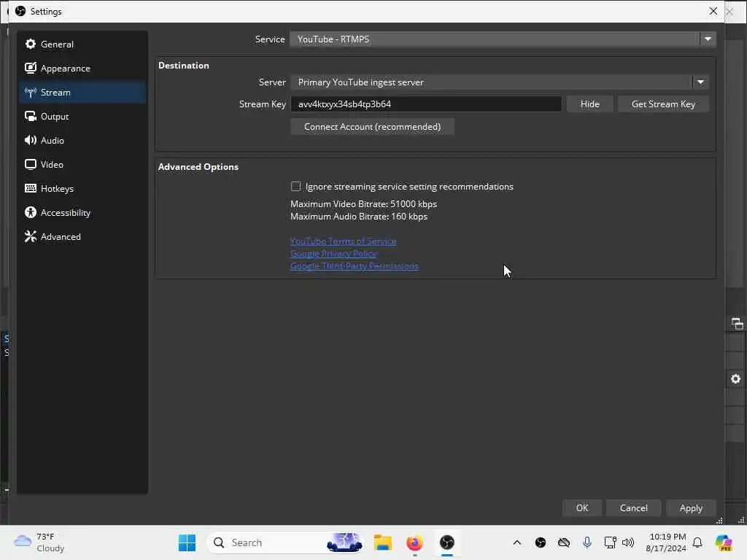Click the gear icon in the OBS main window
The image size is (747, 560).
pos(735,379)
